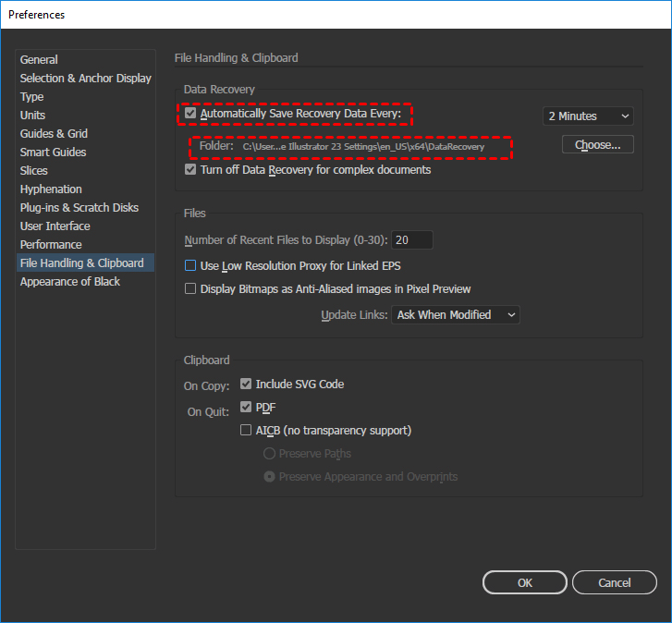Select Plug-ins & Scratch Disks category
Screen dimensions: 672x623
click(79, 208)
